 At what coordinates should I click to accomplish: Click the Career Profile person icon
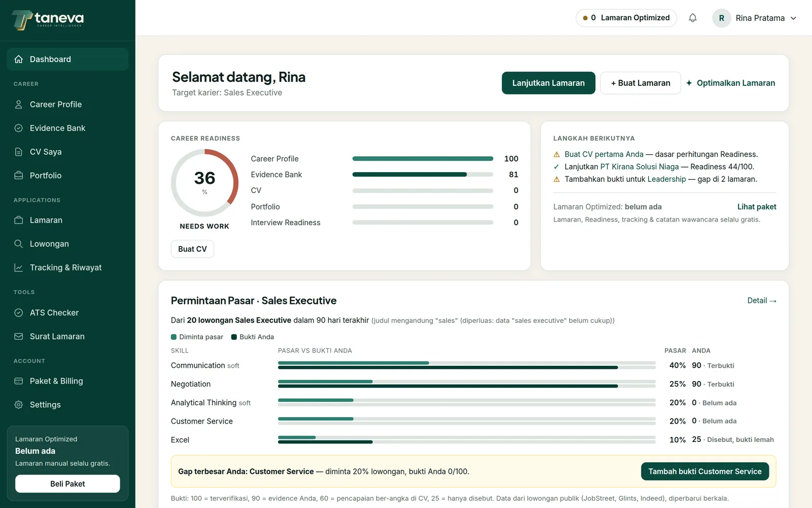(19, 105)
